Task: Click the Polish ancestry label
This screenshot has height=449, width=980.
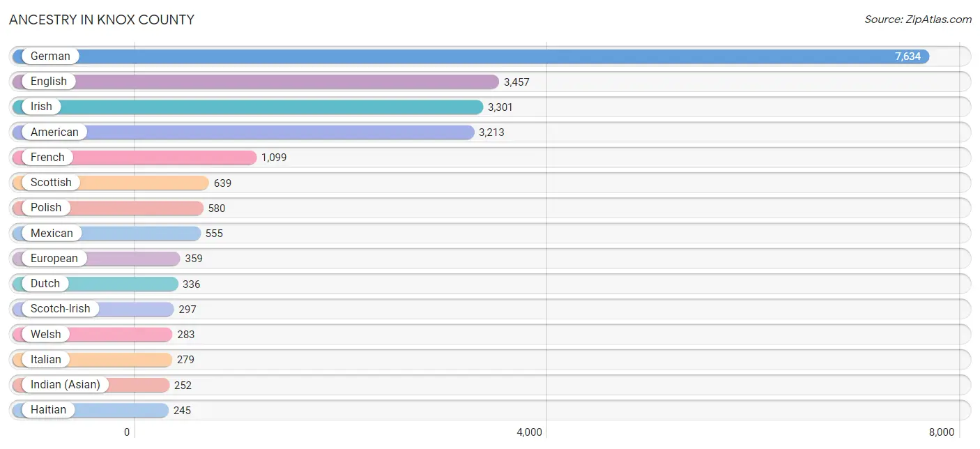Action: pos(46,208)
